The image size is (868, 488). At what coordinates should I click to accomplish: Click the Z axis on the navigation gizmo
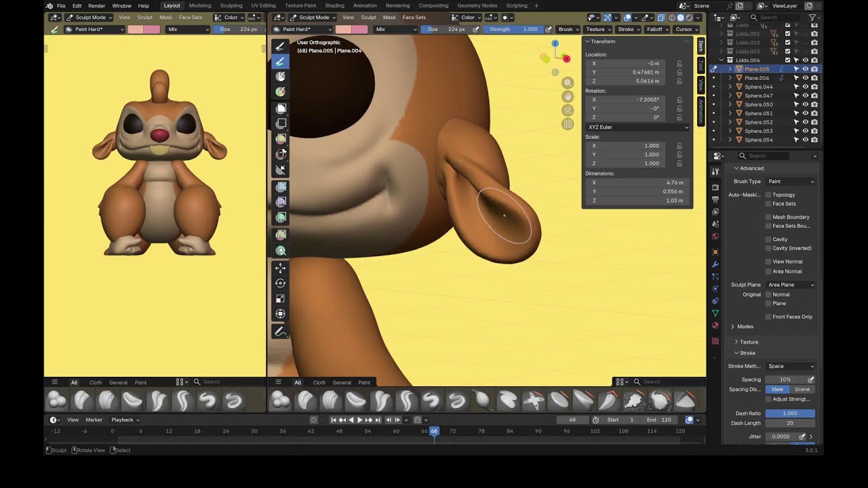pyautogui.click(x=555, y=43)
